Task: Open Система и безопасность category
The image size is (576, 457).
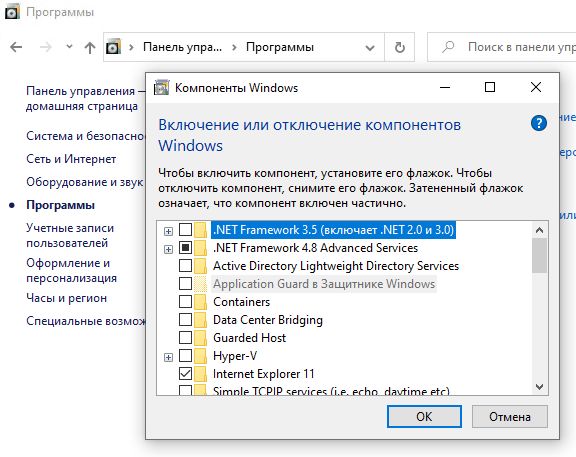Action: (x=86, y=136)
